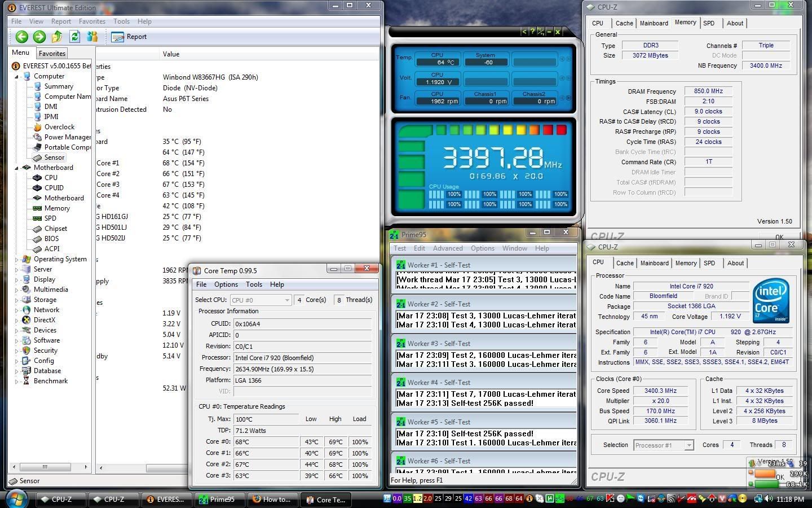The height and width of the screenshot is (508, 812).
Task: Open the Favorites menu in EVEREST menu bar
Action: (92, 21)
